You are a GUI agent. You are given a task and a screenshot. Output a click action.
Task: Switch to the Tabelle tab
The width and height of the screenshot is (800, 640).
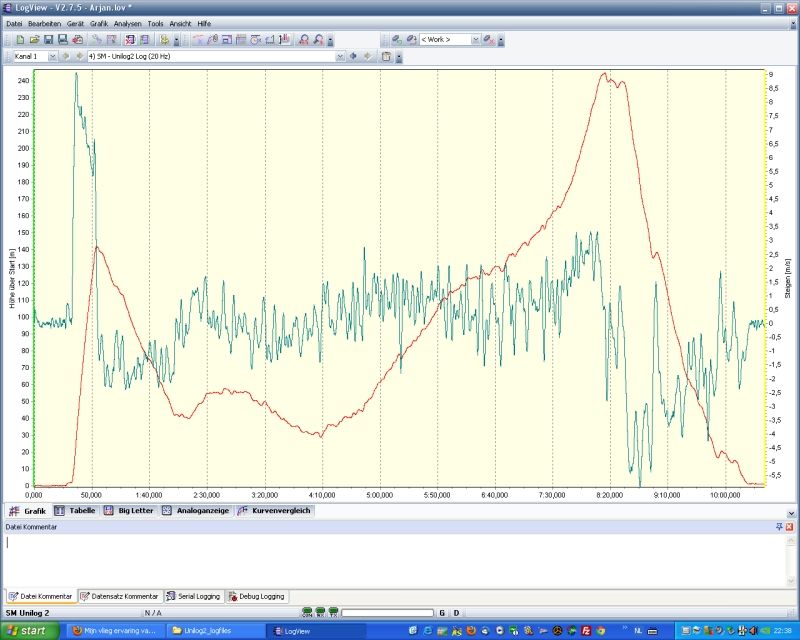coord(75,510)
